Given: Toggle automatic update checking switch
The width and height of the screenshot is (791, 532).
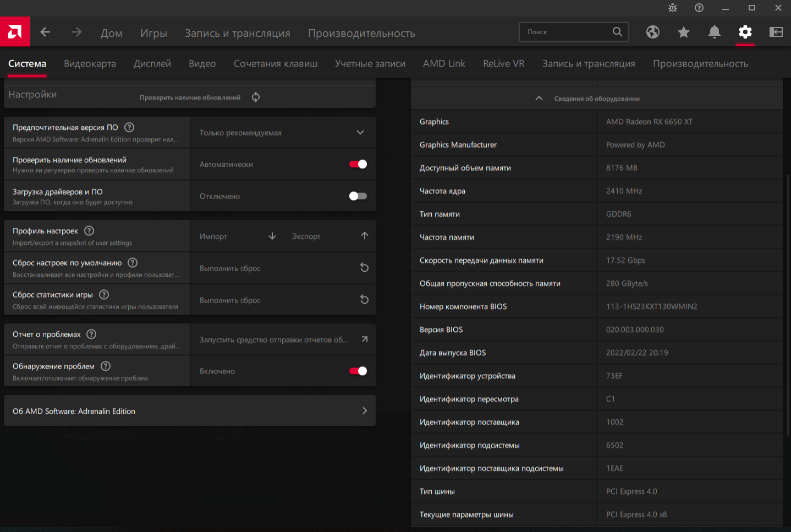Looking at the screenshot, I should [x=358, y=164].
